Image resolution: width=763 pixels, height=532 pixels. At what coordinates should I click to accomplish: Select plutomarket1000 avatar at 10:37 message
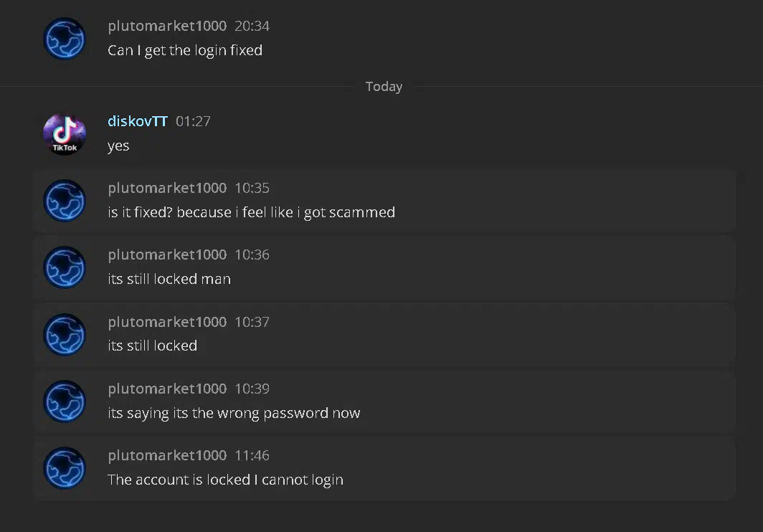[65, 334]
